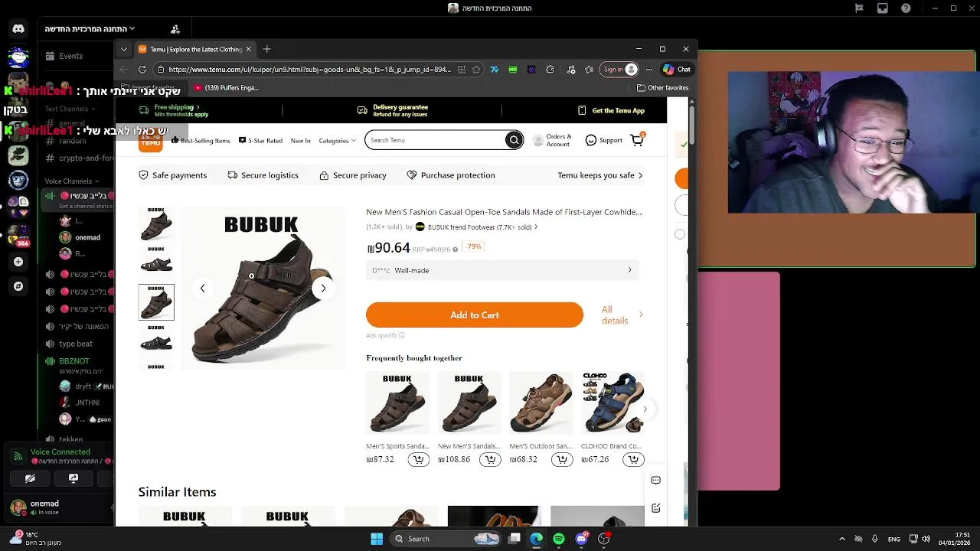Click Add to Cart button
The width and height of the screenshot is (980, 551).
tap(475, 315)
